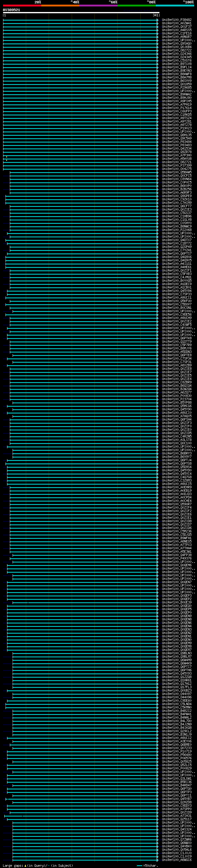
Task: Select the UniRef100_B0UE39 label
Action: click(177, 602)
